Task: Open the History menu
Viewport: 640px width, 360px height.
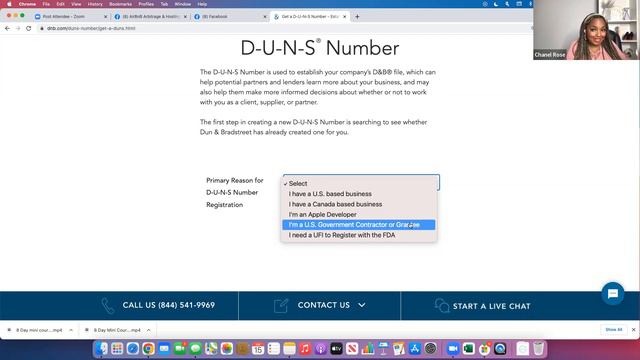Action: 95,4
